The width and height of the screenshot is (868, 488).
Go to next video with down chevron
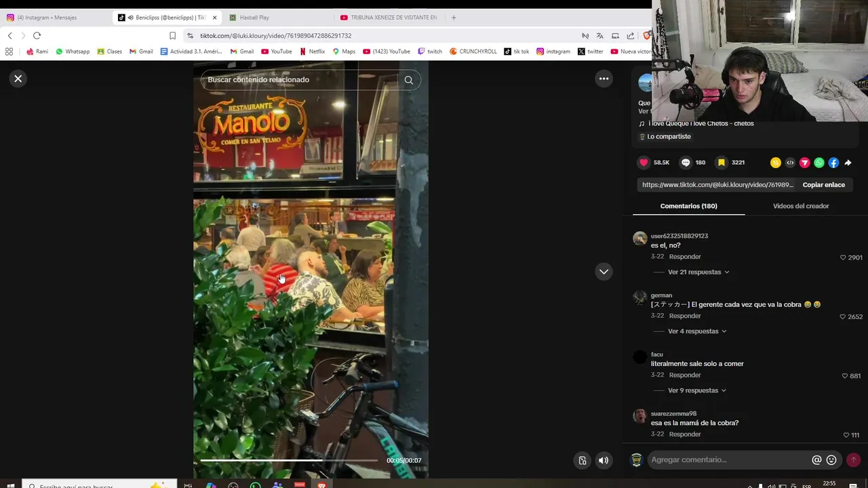coord(604,272)
